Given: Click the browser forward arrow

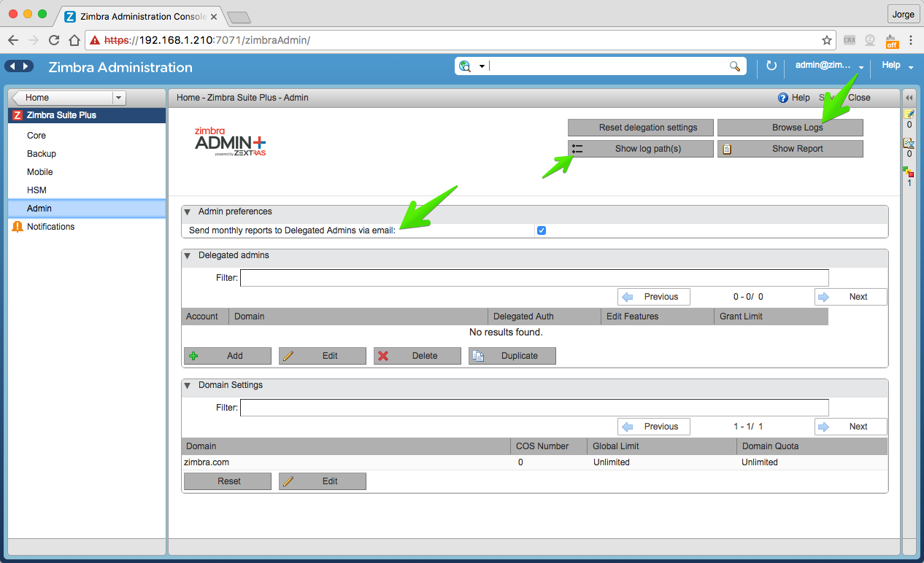Looking at the screenshot, I should click(x=34, y=40).
